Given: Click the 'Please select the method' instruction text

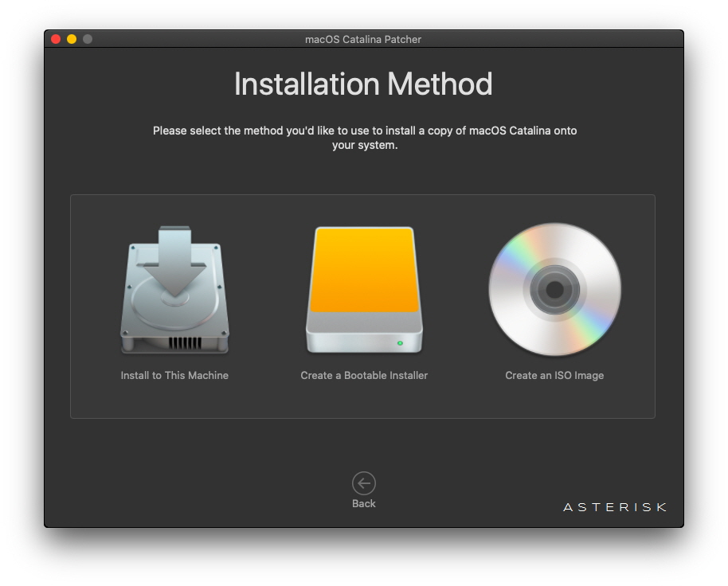Looking at the screenshot, I should [x=365, y=138].
